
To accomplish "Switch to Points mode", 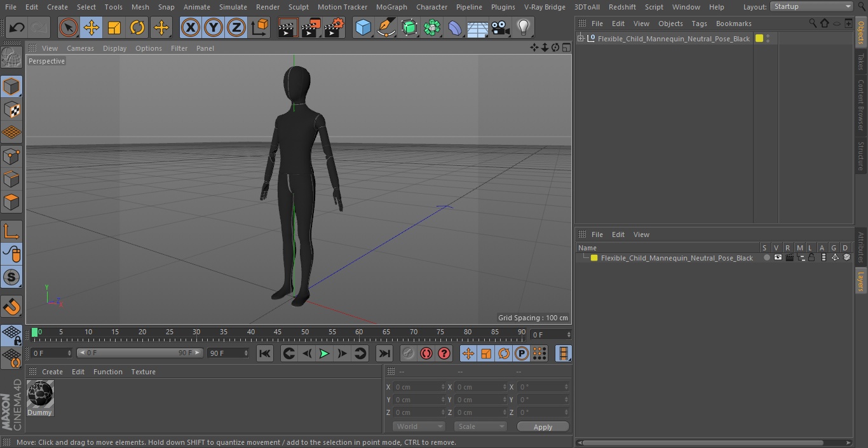I will [11, 156].
